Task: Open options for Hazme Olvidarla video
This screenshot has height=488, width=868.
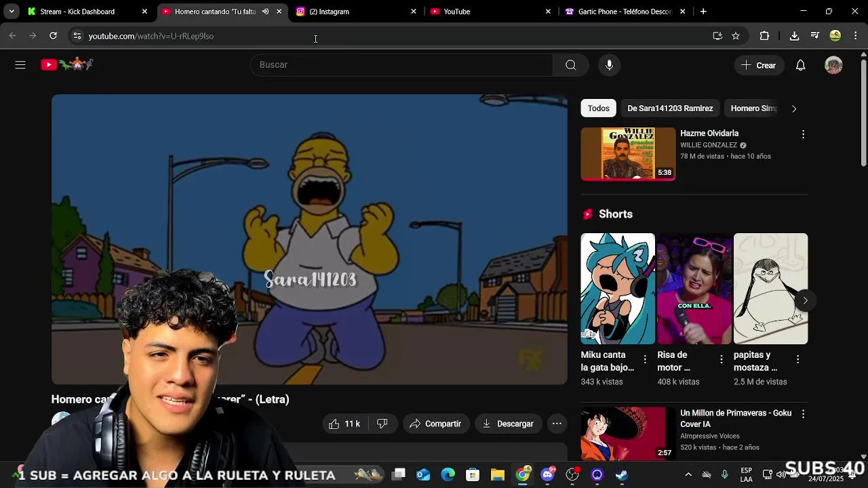Action: (803, 134)
